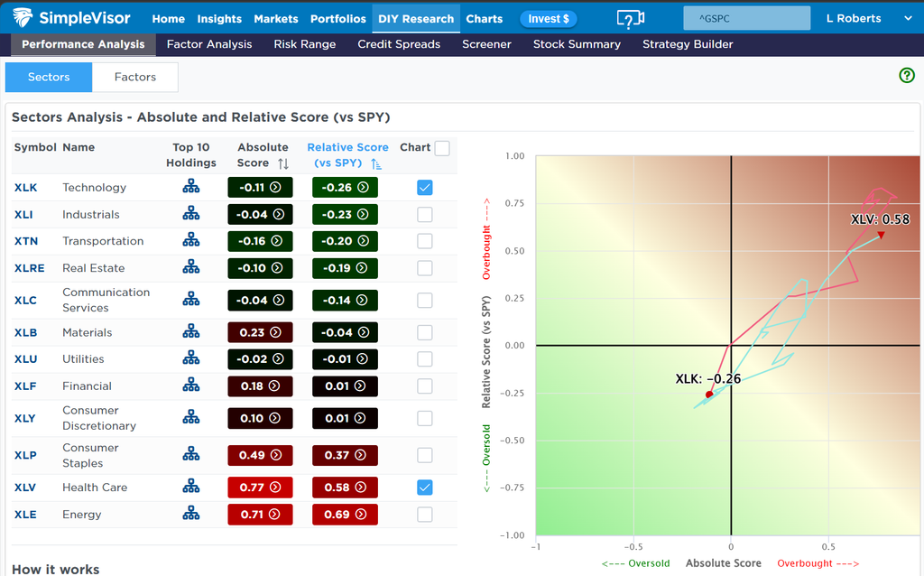Open the Strategy Builder page

(x=688, y=44)
